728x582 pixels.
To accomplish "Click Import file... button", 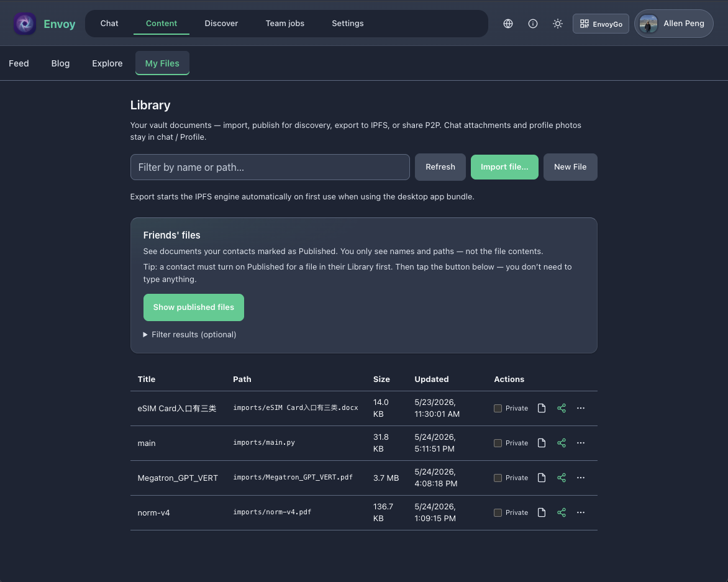I will tap(504, 167).
